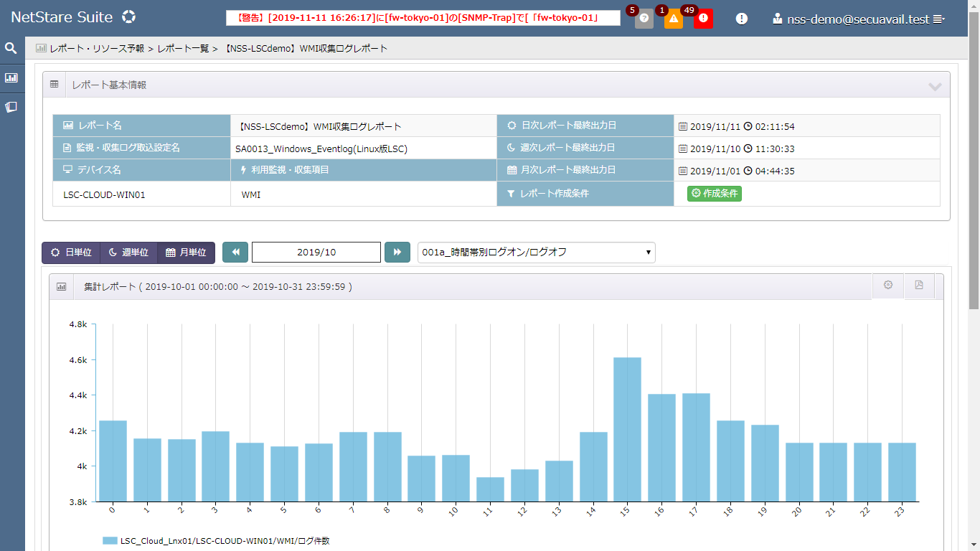Export report with PDF icon

919,286
